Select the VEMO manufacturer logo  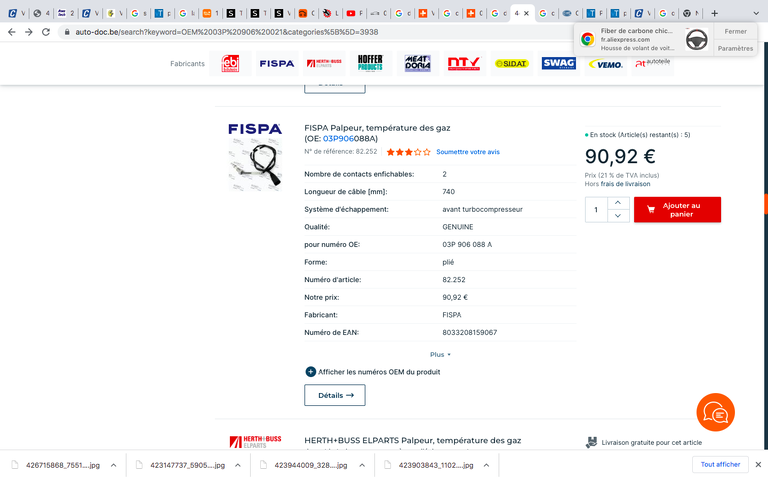[x=606, y=64]
